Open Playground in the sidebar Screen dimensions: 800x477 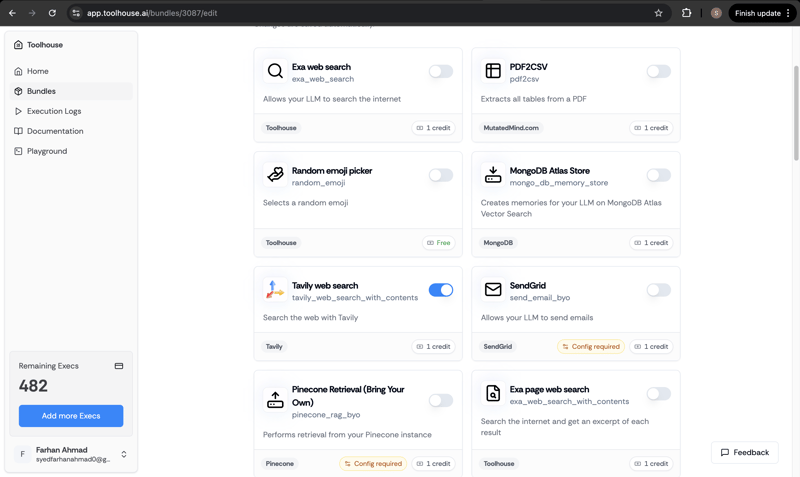(x=71, y=151)
